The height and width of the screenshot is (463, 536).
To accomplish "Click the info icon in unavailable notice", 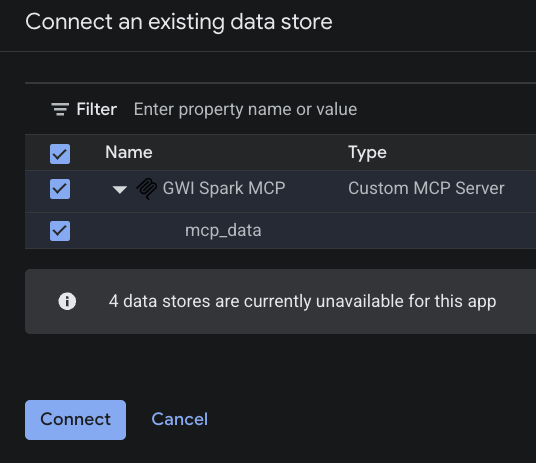I will (67, 301).
